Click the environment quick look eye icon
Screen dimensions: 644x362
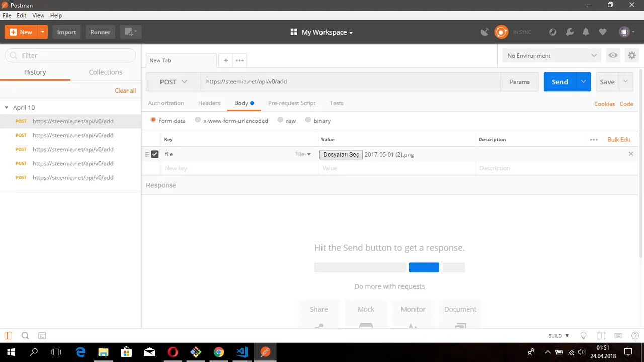tap(613, 56)
